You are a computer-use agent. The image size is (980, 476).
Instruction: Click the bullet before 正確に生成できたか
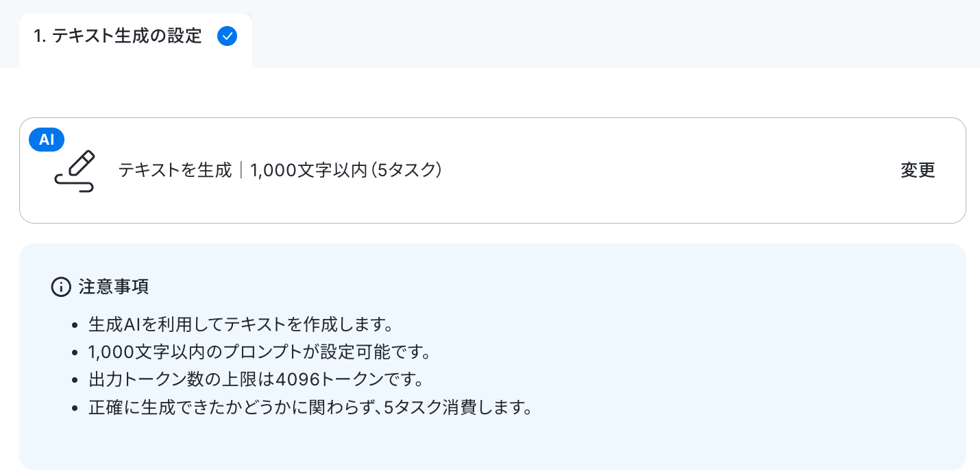pos(76,409)
